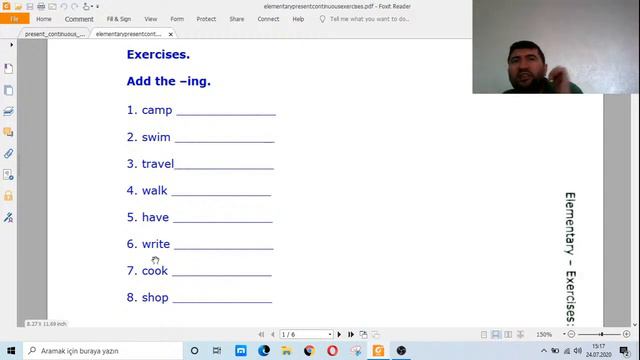The width and height of the screenshot is (640, 360).
Task: Click the Email icon in quick access toolbar
Action: tap(52, 7)
